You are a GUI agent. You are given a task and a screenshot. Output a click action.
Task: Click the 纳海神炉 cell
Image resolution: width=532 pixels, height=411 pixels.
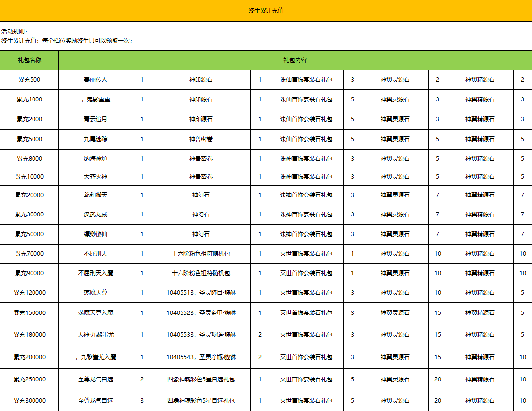point(96,159)
